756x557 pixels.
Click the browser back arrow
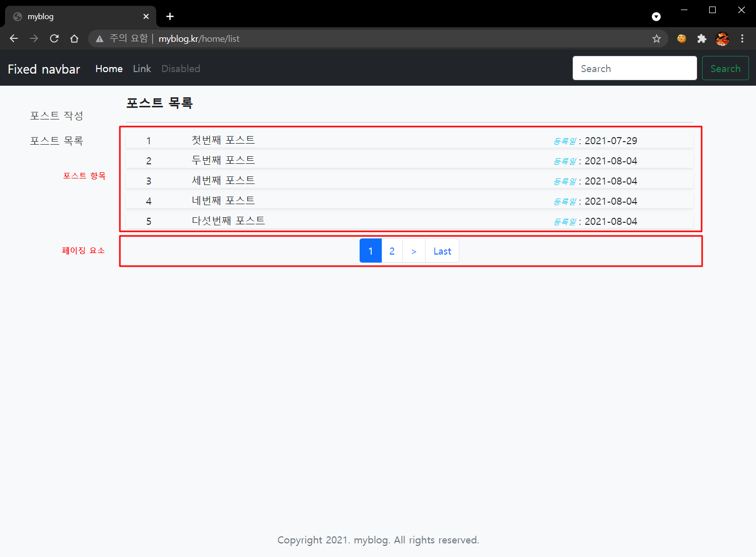point(14,39)
